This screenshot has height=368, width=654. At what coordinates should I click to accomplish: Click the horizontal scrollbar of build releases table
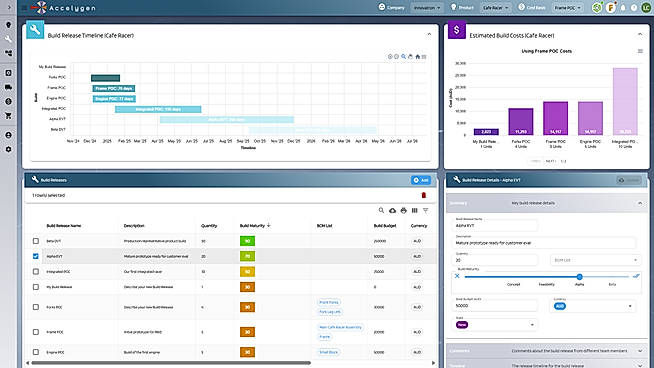171,363
